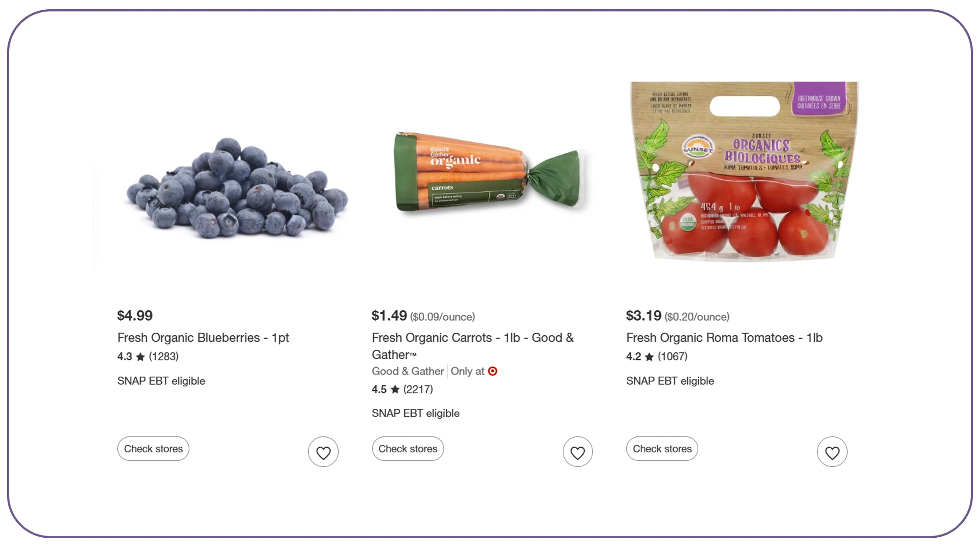
Task: Click the star rating icon under Blueberries
Action: (x=141, y=356)
